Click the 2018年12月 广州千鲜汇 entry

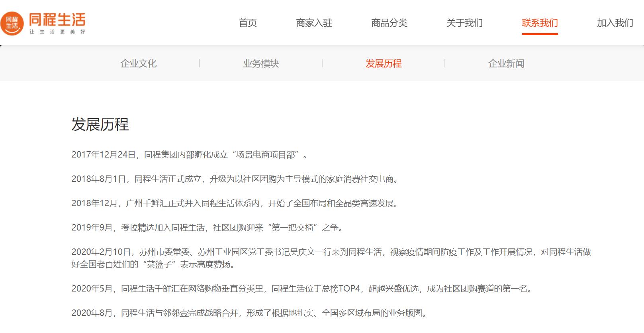(235, 203)
